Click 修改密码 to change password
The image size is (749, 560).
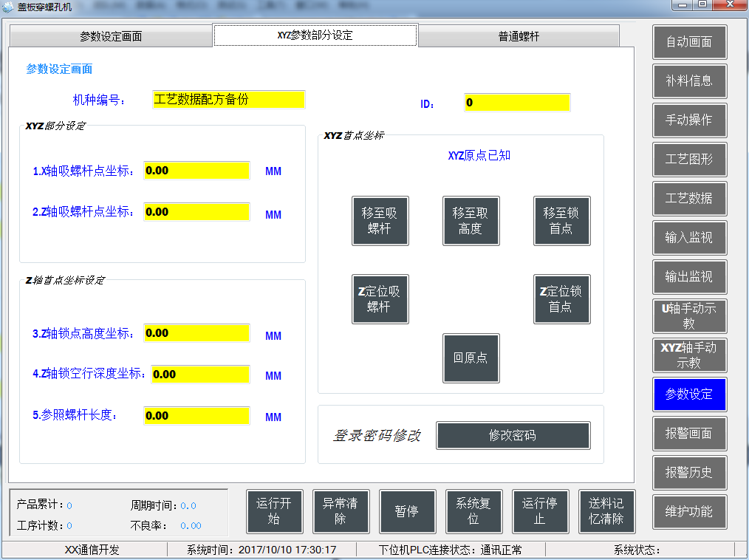[513, 435]
